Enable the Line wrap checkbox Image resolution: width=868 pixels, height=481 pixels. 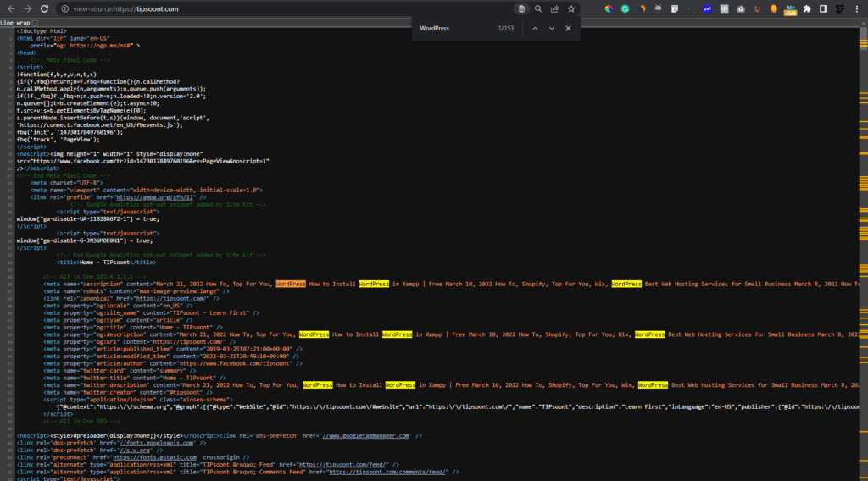click(x=36, y=23)
